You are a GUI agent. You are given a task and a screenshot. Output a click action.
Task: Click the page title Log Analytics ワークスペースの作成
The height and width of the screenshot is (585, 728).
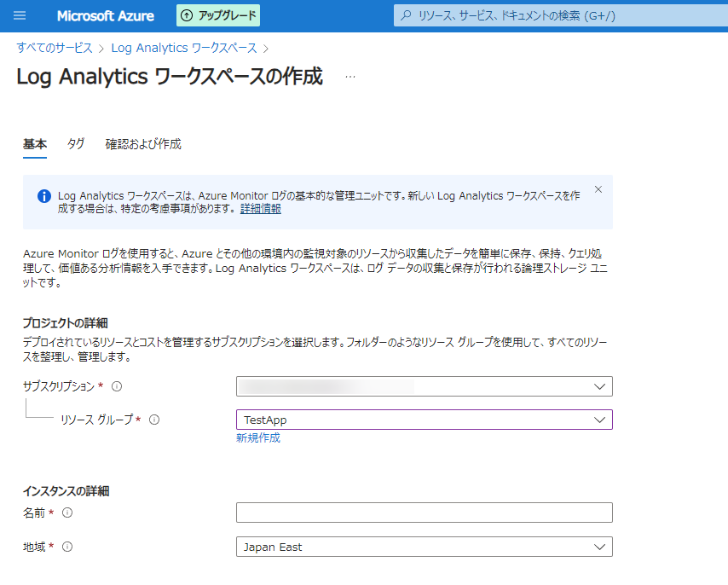point(170,77)
